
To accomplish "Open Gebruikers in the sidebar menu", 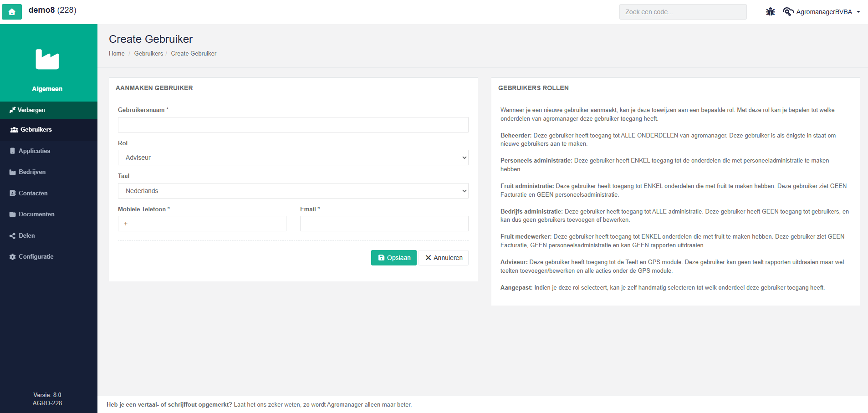I will tap(49, 130).
